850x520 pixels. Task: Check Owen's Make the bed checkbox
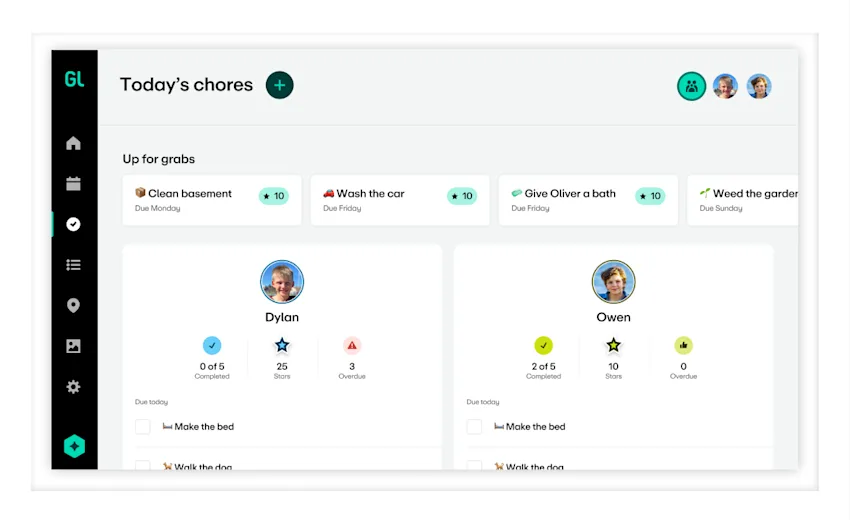point(474,427)
